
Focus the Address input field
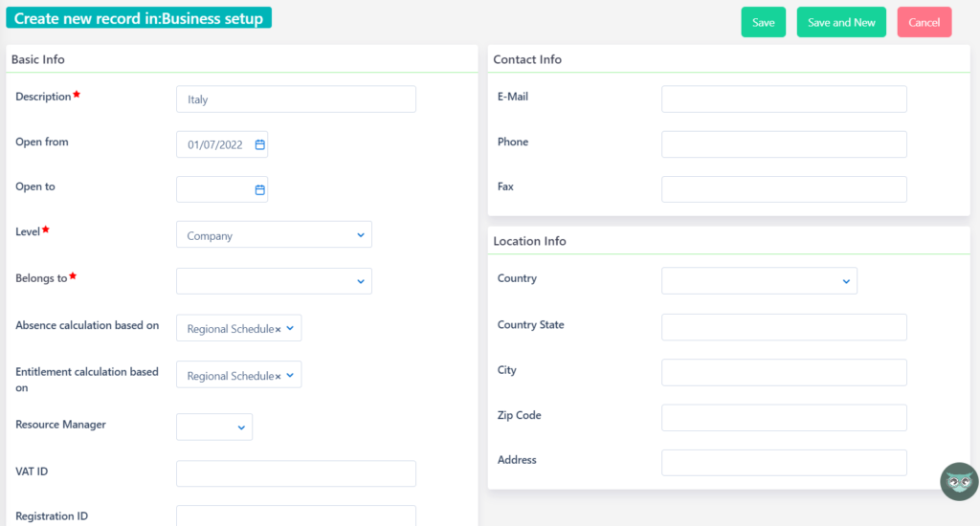click(785, 463)
